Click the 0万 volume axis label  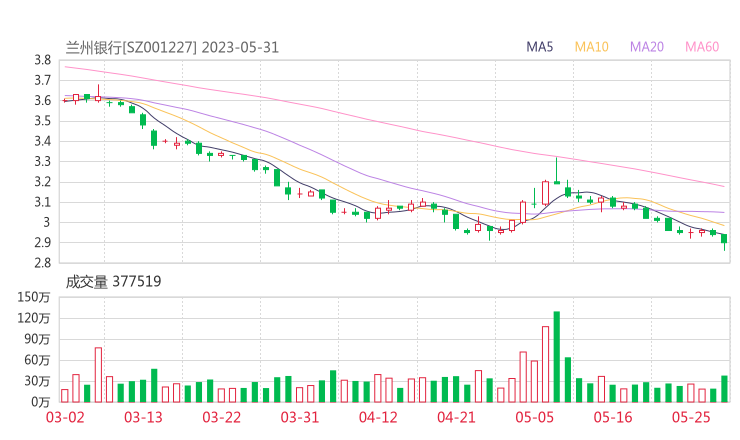point(41,402)
